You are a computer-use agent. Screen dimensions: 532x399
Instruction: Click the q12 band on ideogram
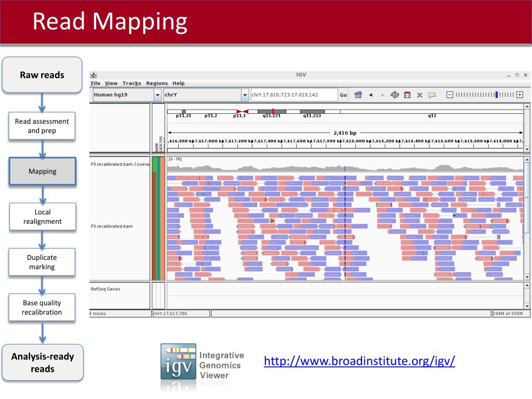[432, 111]
